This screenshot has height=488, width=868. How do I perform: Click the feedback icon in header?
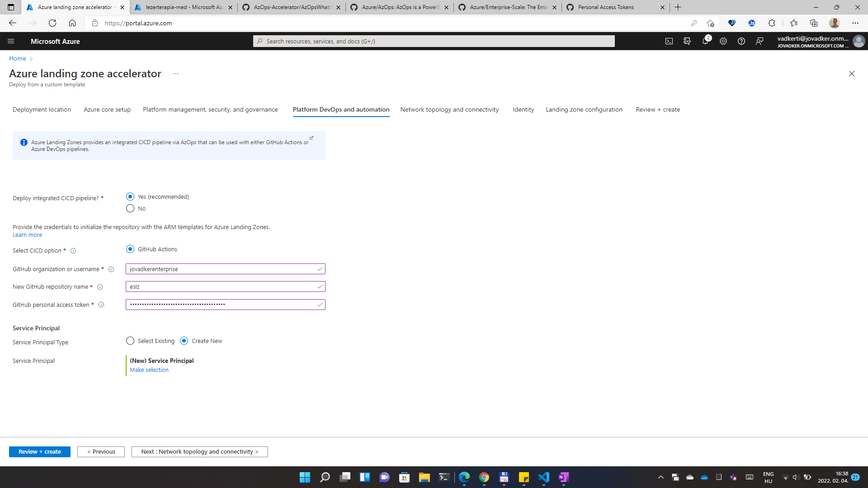[x=759, y=41]
